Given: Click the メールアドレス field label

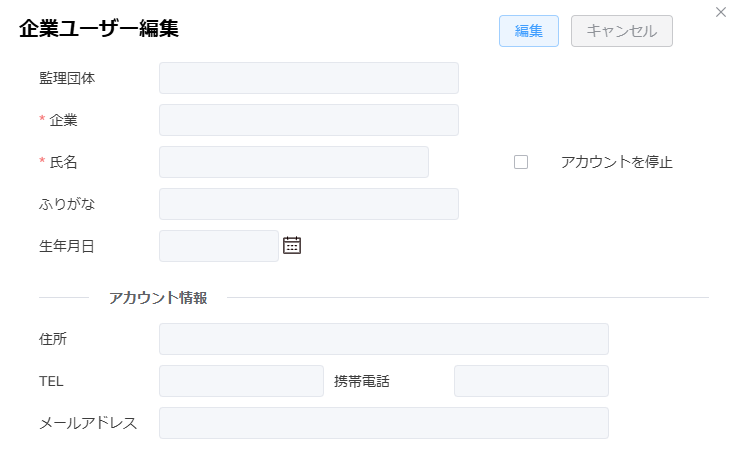Looking at the screenshot, I should [88, 423].
